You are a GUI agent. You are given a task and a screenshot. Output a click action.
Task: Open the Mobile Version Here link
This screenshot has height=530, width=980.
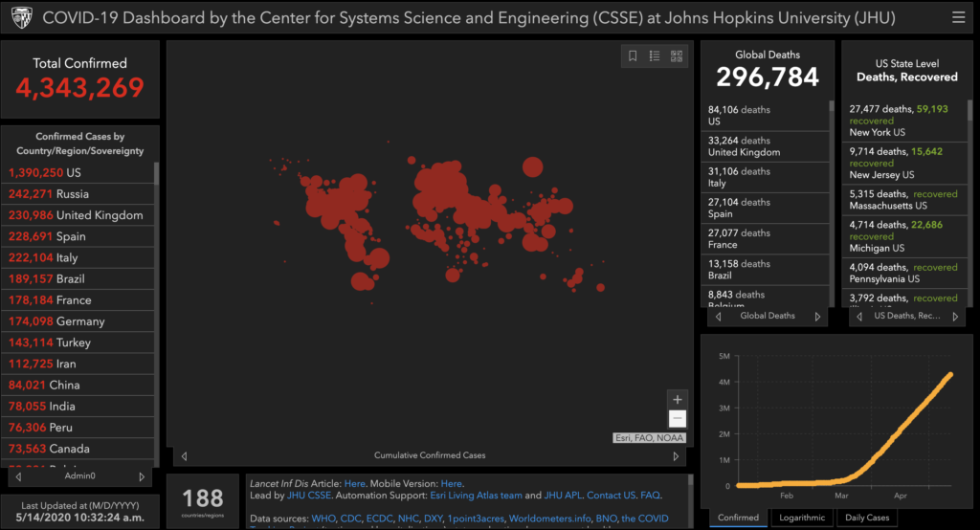(x=452, y=484)
